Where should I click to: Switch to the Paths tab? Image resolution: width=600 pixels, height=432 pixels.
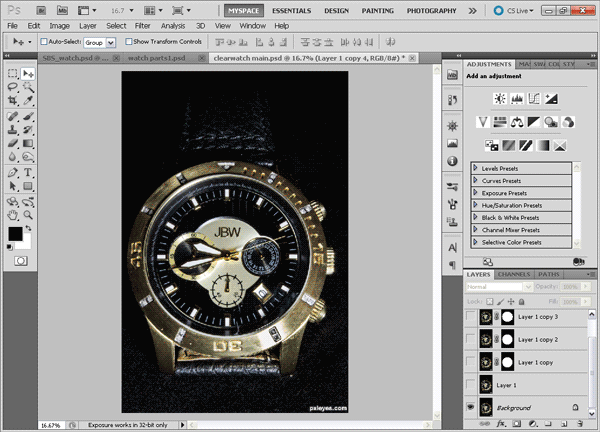pos(548,274)
